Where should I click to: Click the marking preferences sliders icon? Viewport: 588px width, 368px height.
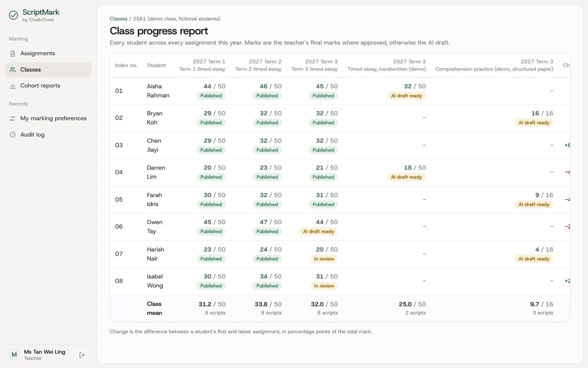pos(12,118)
